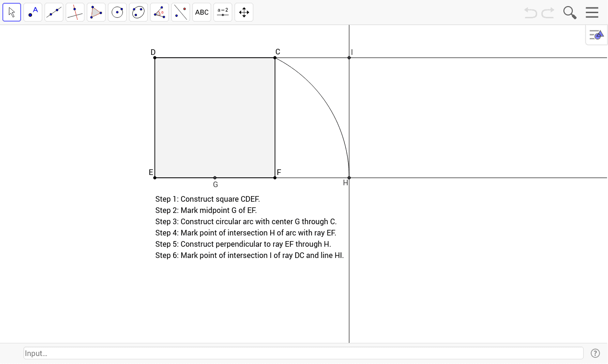
Task: Select the Angle tool
Action: (x=159, y=12)
